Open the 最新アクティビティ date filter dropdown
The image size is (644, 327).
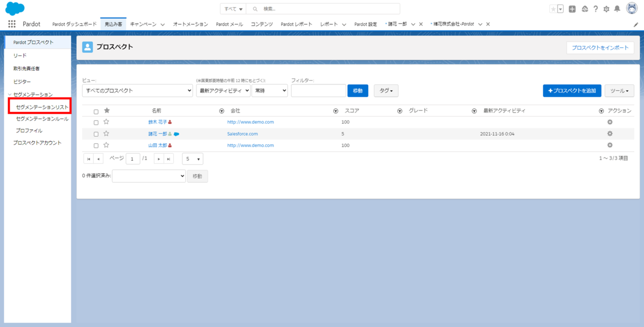tap(223, 91)
